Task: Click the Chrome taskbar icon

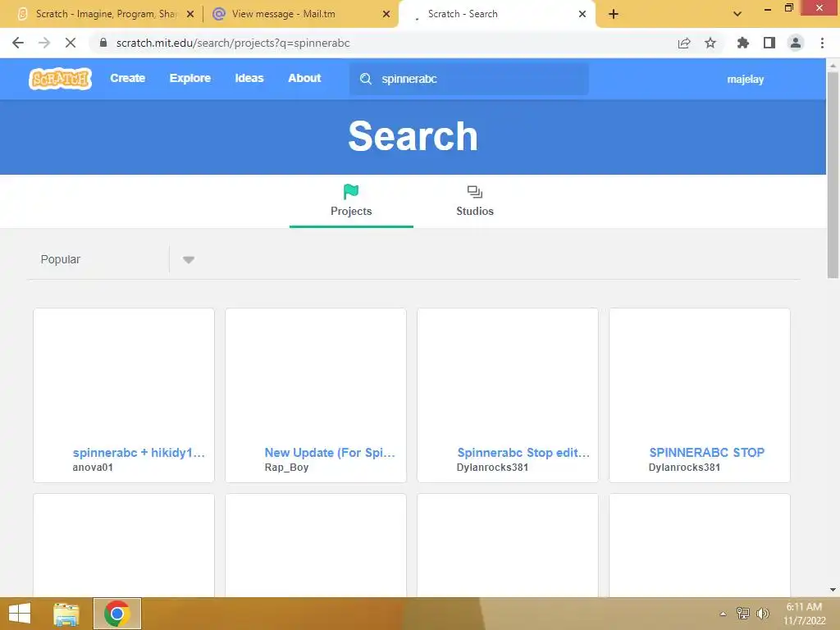Action: click(117, 614)
